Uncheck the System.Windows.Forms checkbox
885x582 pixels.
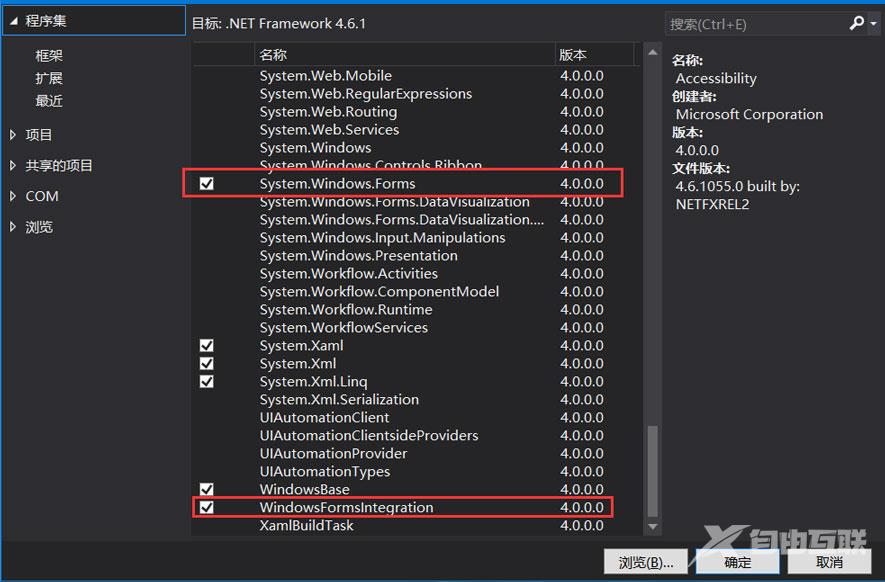[207, 183]
